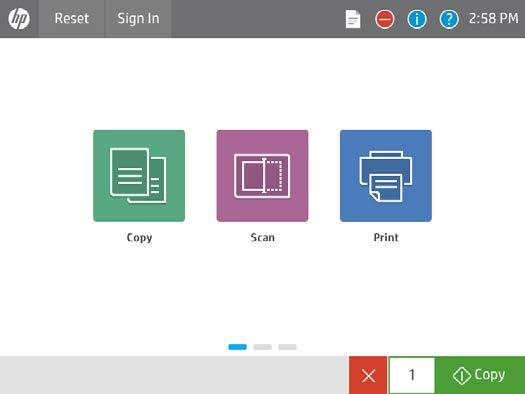This screenshot has width=525, height=394.
Task: Tap the HP logo home icon
Action: click(x=19, y=19)
